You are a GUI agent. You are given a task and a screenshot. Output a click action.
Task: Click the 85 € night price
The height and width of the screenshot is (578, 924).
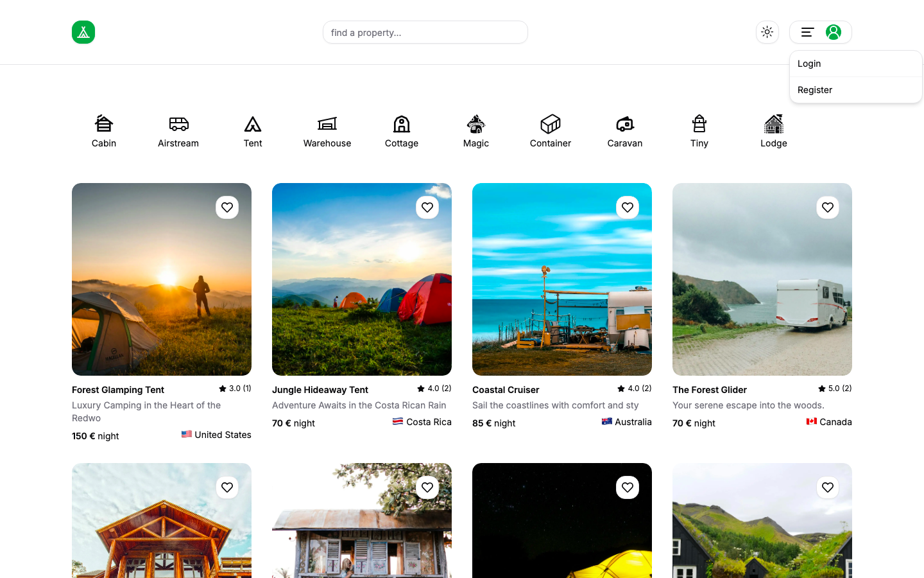(x=494, y=423)
